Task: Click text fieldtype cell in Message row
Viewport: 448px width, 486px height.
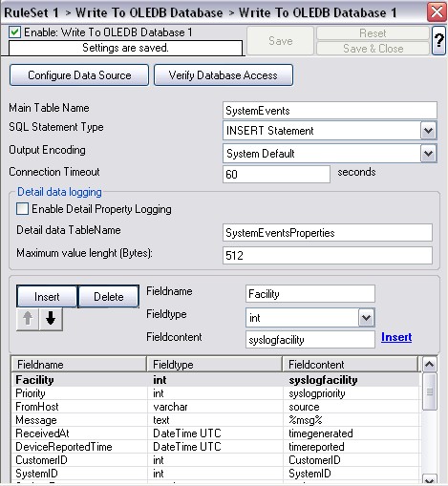Action: 216,420
